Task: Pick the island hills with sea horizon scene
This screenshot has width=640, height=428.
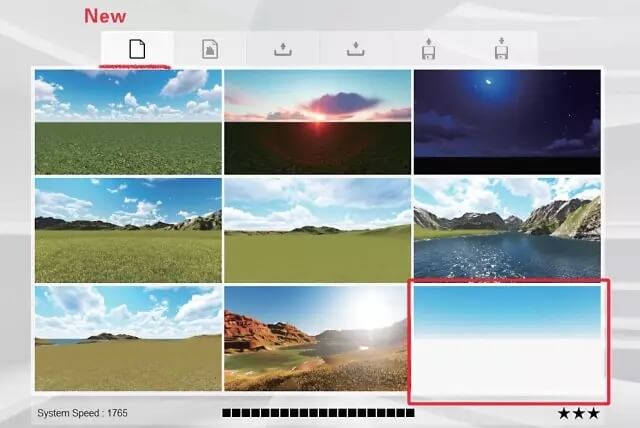Action: click(128, 338)
